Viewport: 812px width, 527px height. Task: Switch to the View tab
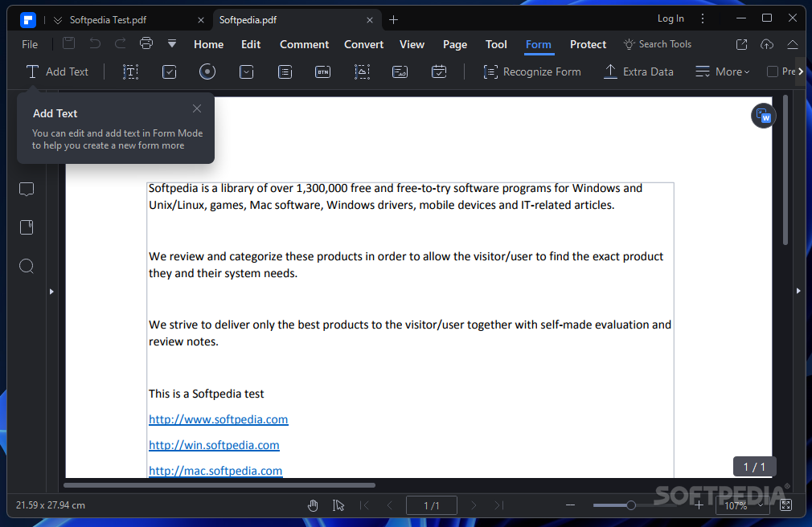(x=412, y=44)
